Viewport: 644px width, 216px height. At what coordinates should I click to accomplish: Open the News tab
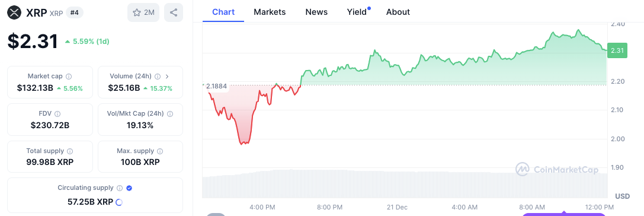click(x=316, y=12)
